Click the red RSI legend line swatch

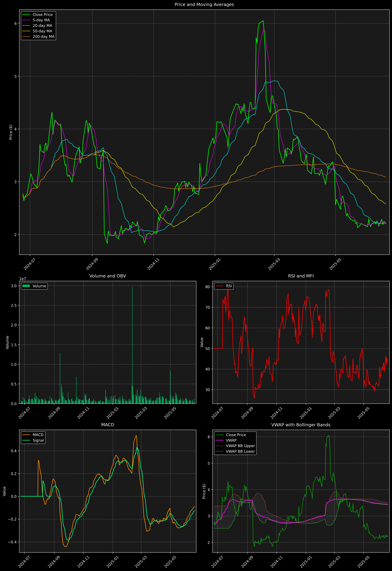pos(219,286)
